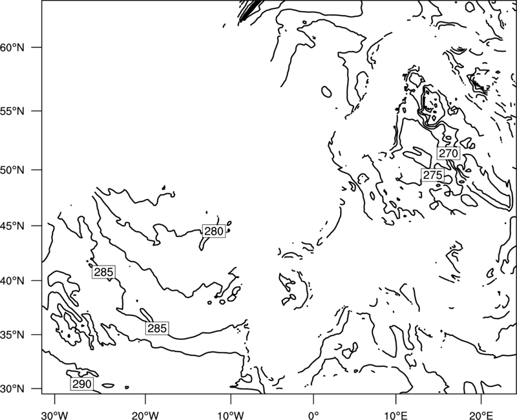Click the 10°W longitude axis label
517x420 pixels.
(230, 415)
